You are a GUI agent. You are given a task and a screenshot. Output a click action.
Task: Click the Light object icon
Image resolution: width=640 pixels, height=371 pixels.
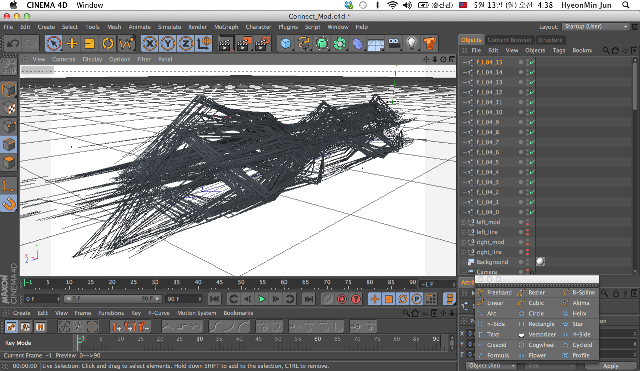click(x=411, y=43)
